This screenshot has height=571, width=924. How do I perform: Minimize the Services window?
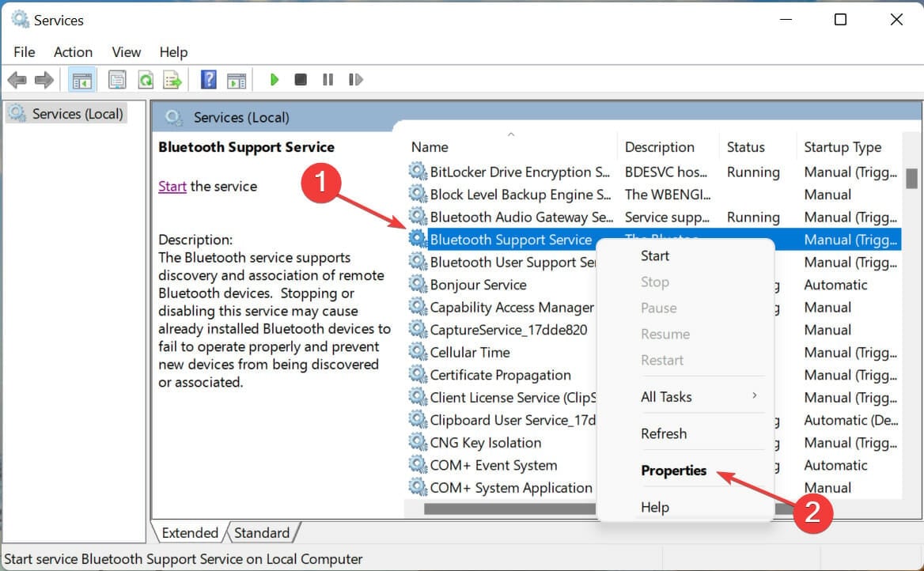click(x=786, y=20)
